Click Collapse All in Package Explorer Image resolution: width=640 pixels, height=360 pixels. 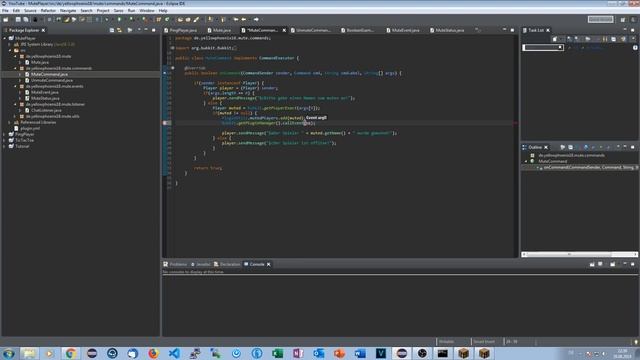[x=112, y=30]
